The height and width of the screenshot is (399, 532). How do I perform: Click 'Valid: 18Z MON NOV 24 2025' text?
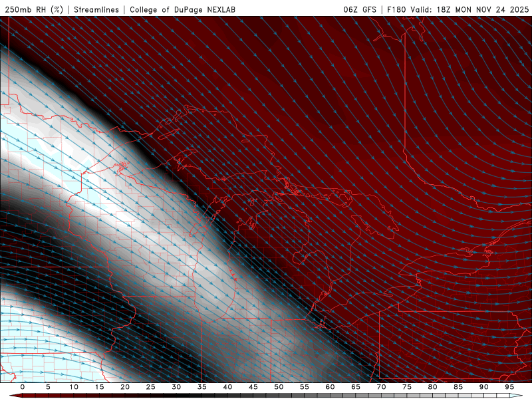tap(469, 9)
